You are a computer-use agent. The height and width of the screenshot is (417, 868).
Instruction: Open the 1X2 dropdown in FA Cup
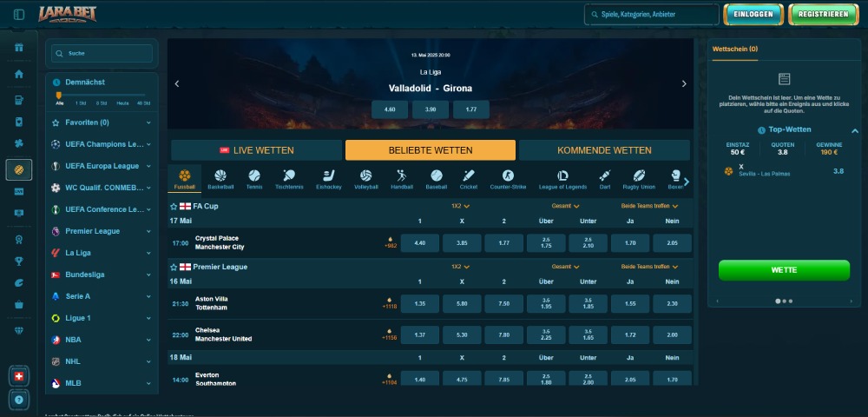tap(460, 207)
